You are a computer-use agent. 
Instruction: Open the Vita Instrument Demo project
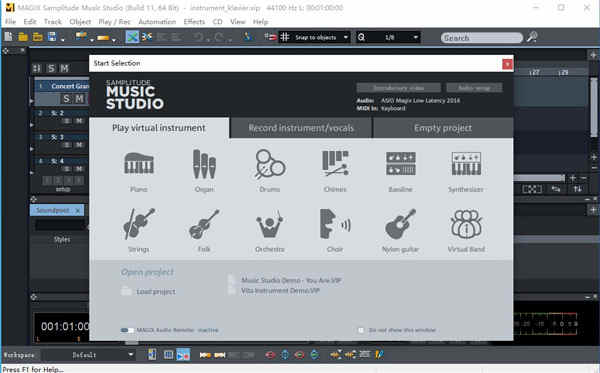pos(280,291)
